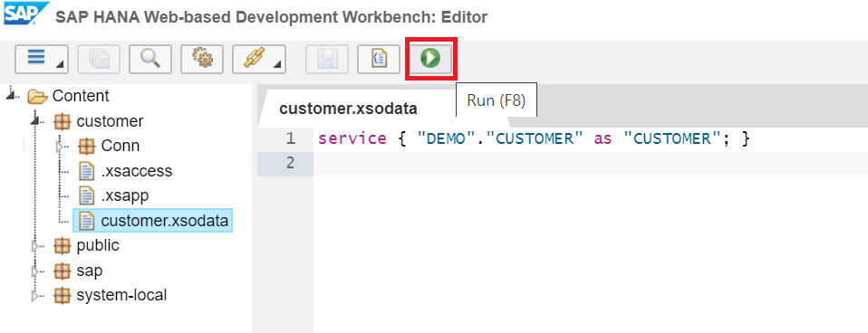Open the magnifier Search icon
868x333 pixels.
(150, 59)
